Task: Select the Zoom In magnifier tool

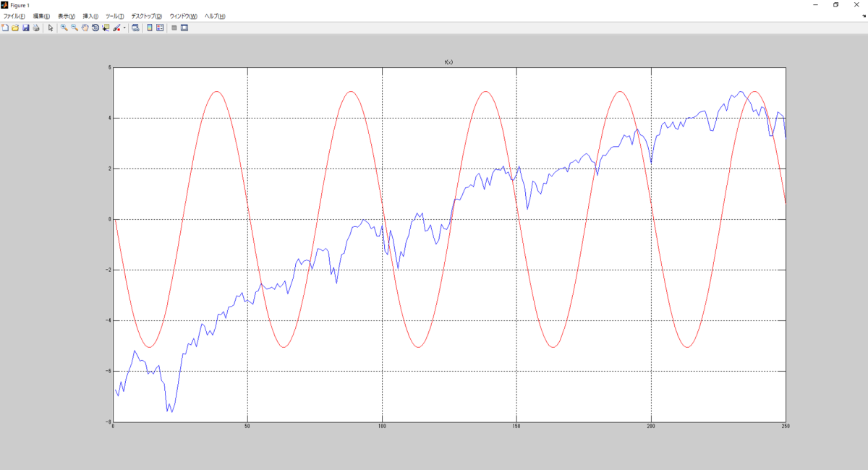Action: point(64,27)
